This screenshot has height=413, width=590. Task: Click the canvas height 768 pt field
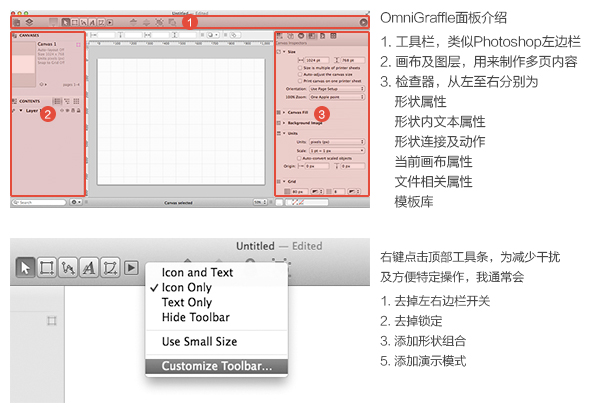[353, 60]
